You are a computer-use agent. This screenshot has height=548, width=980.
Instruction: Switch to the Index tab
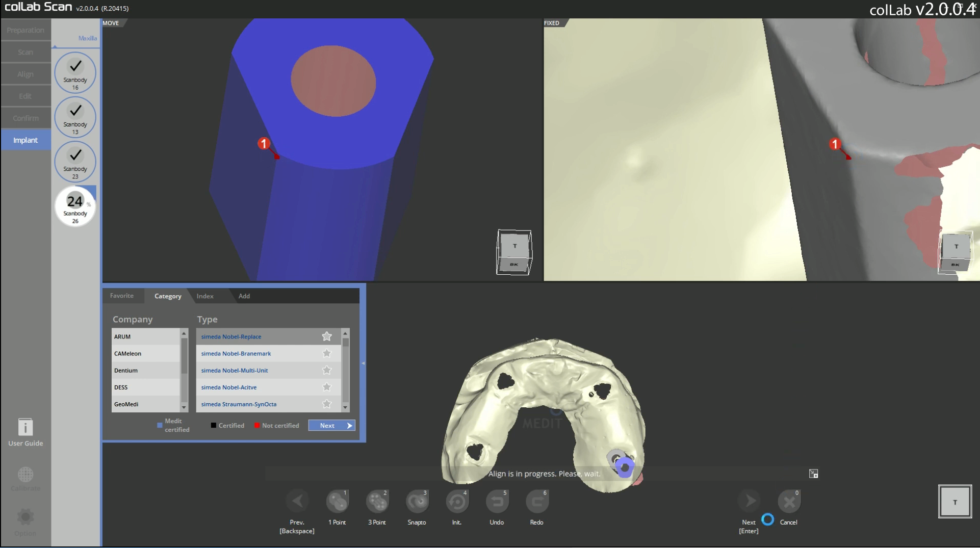tap(205, 296)
